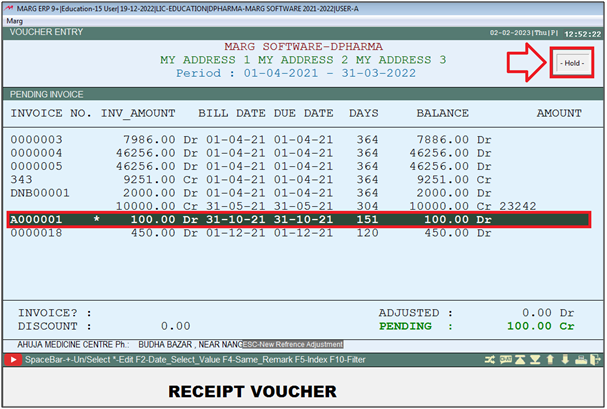Click the exit door icon in bottom toolbar
Viewport: 607px width, 409px height.
click(x=595, y=360)
